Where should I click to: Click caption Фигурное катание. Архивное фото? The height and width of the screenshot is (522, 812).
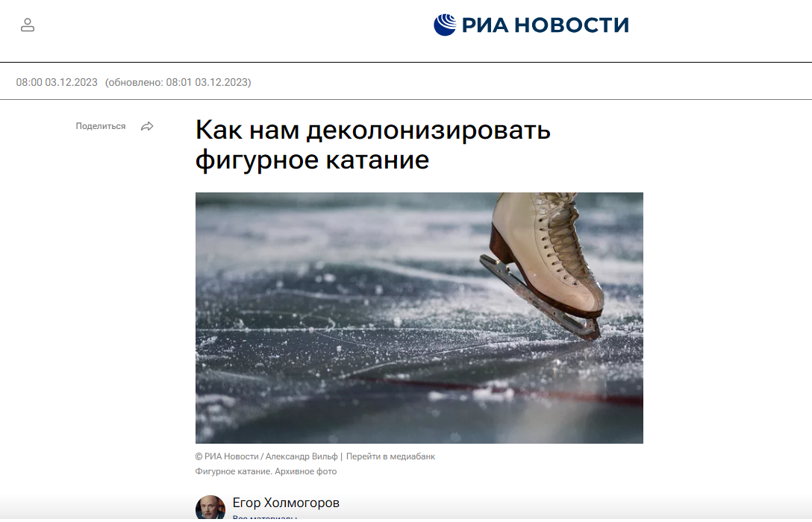point(266,471)
